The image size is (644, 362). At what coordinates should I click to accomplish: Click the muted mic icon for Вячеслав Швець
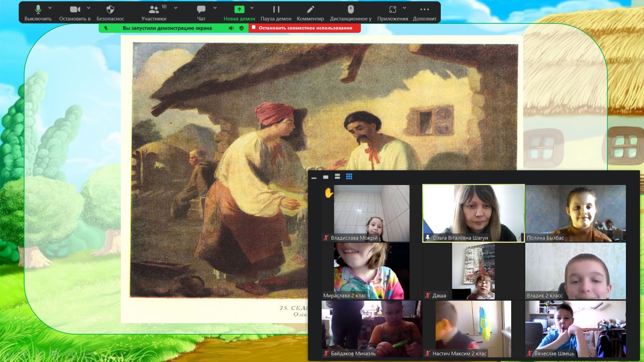(530, 354)
